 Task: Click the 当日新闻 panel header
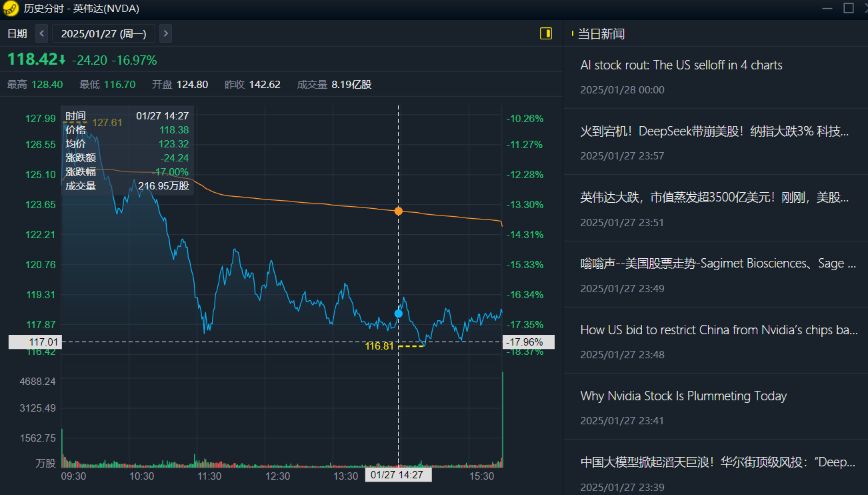(601, 34)
